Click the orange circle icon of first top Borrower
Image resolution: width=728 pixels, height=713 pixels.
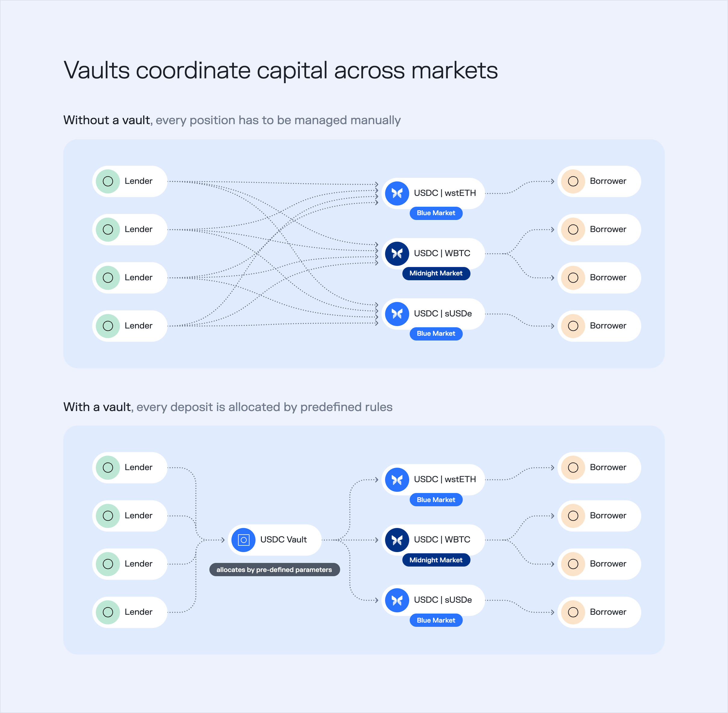573,181
